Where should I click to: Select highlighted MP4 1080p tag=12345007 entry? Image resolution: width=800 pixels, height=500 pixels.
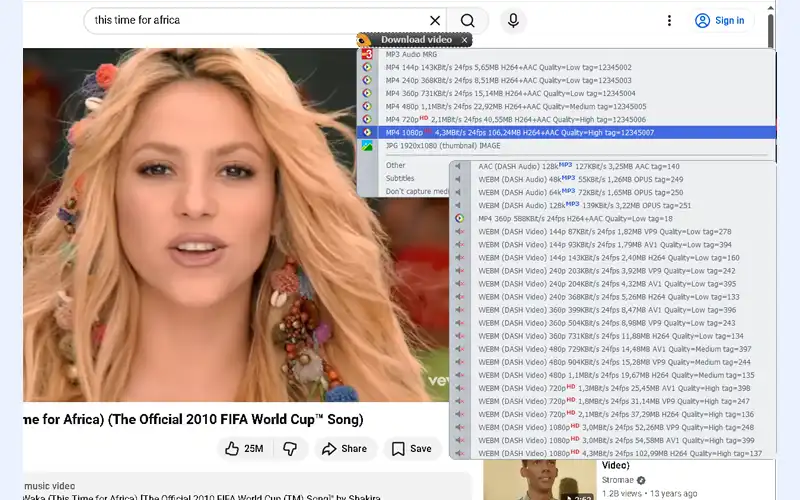coord(566,132)
